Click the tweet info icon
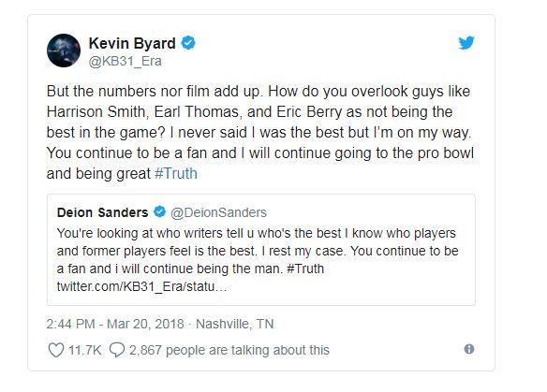This screenshot has width=547, height=392. 469,349
